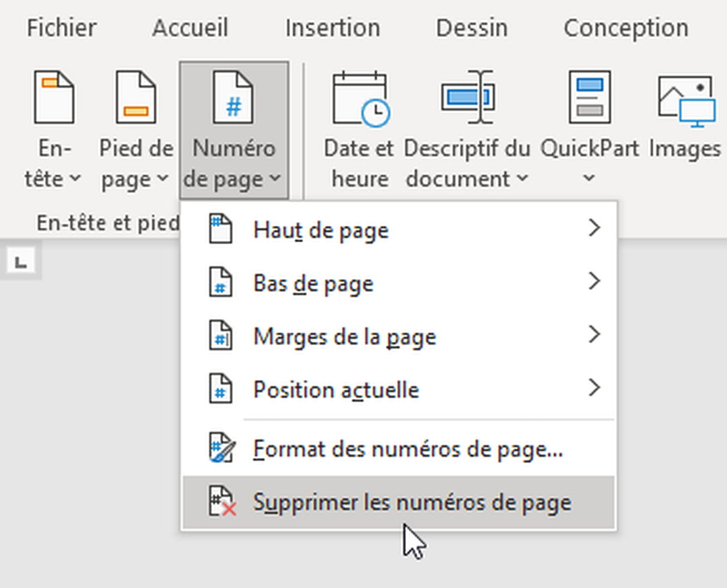This screenshot has height=588, width=727.
Task: Open the Insertion ribbon tab
Action: pos(333,28)
